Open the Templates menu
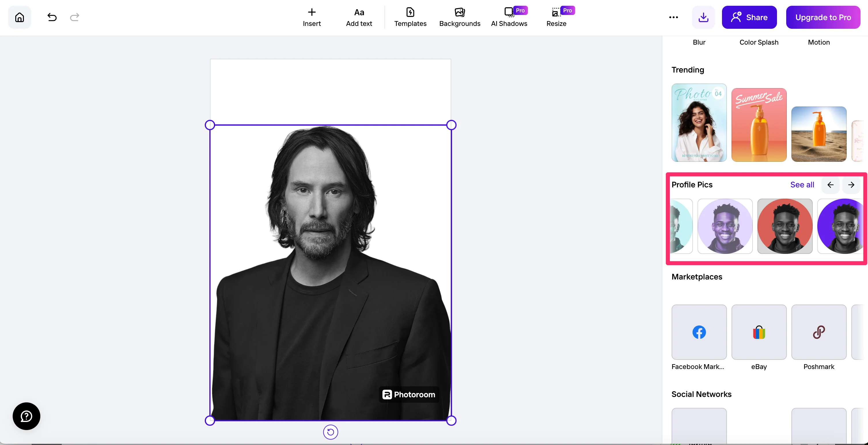 click(410, 17)
